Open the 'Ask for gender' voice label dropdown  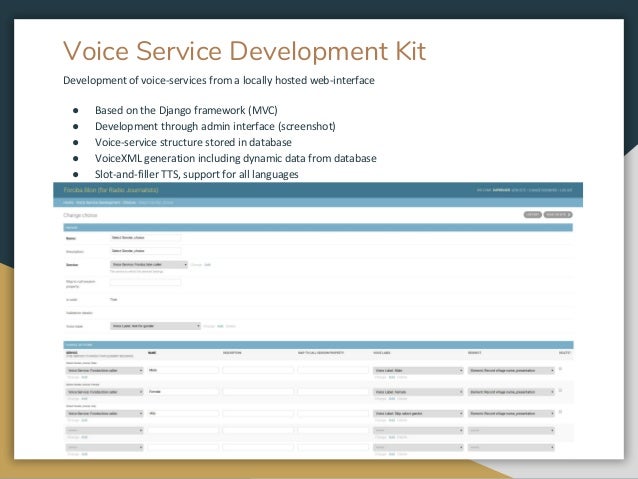point(155,325)
